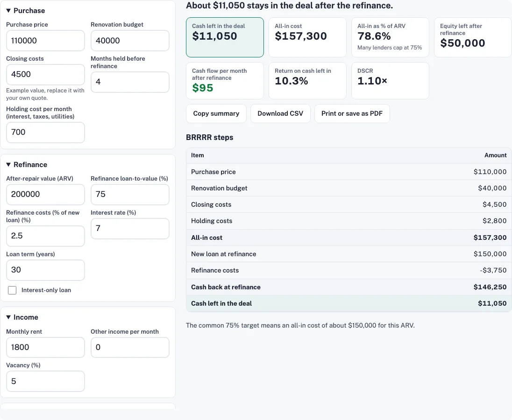512x420 pixels.
Task: Edit the Monthly rent field
Action: pyautogui.click(x=45, y=347)
